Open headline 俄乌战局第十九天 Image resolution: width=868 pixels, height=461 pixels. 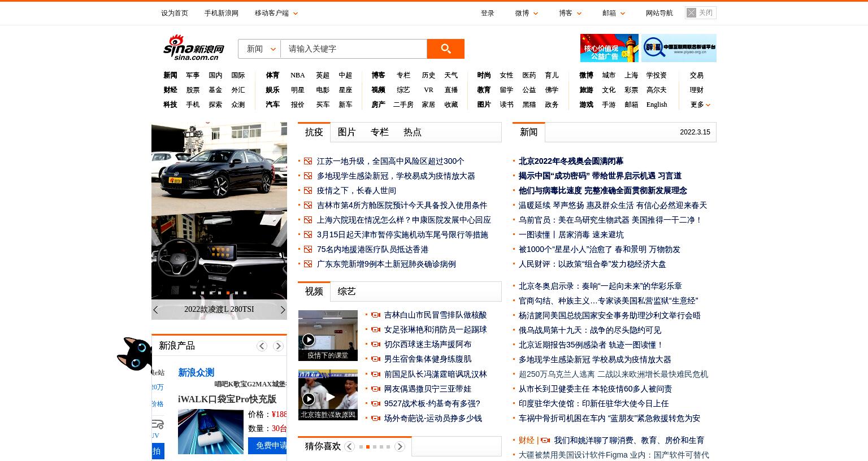click(x=590, y=330)
